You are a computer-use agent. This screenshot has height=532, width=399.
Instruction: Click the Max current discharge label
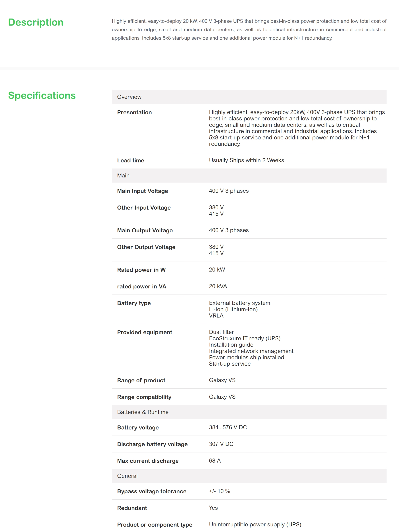click(148, 461)
